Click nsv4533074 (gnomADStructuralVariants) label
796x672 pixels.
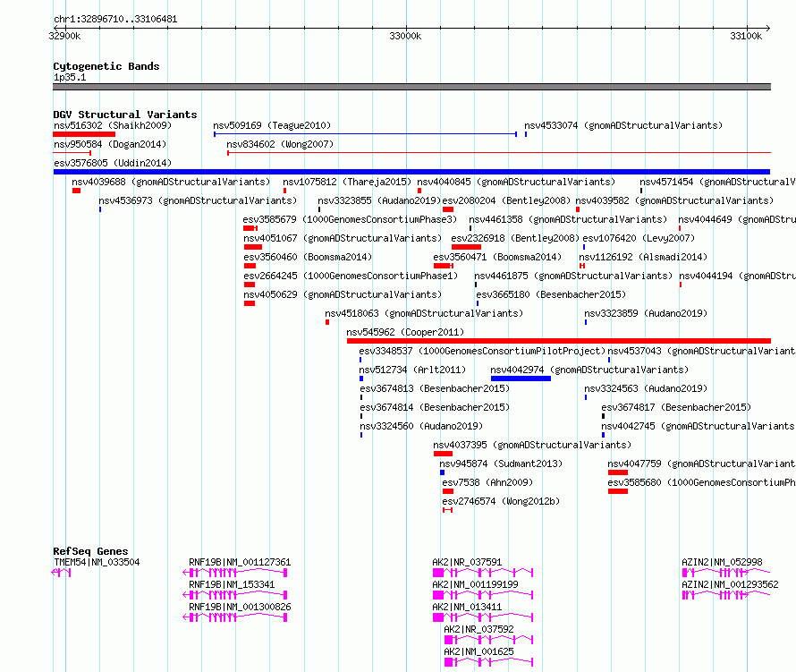pyautogui.click(x=623, y=125)
